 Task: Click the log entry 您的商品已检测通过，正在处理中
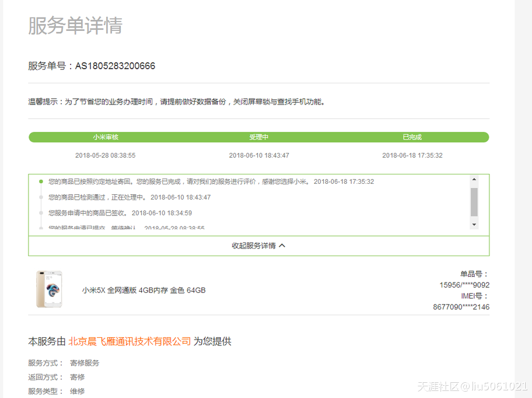tap(129, 197)
